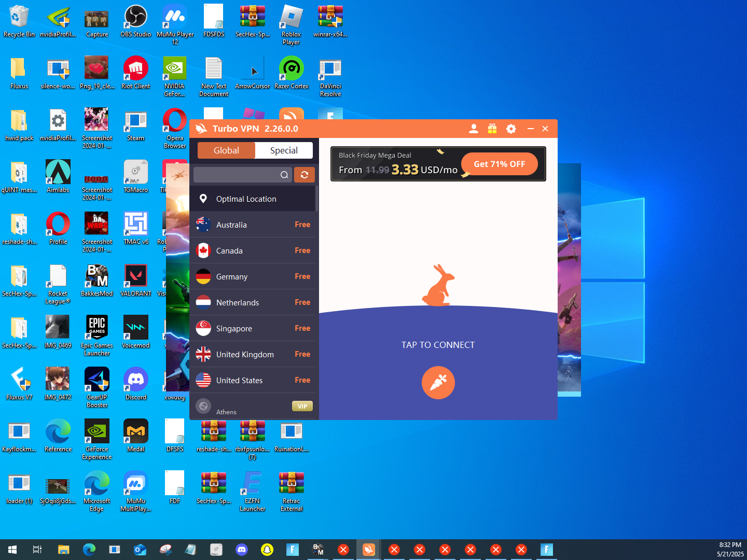Select the Medal desktop icon
Image resolution: width=747 pixels, height=560 pixels.
136,436
